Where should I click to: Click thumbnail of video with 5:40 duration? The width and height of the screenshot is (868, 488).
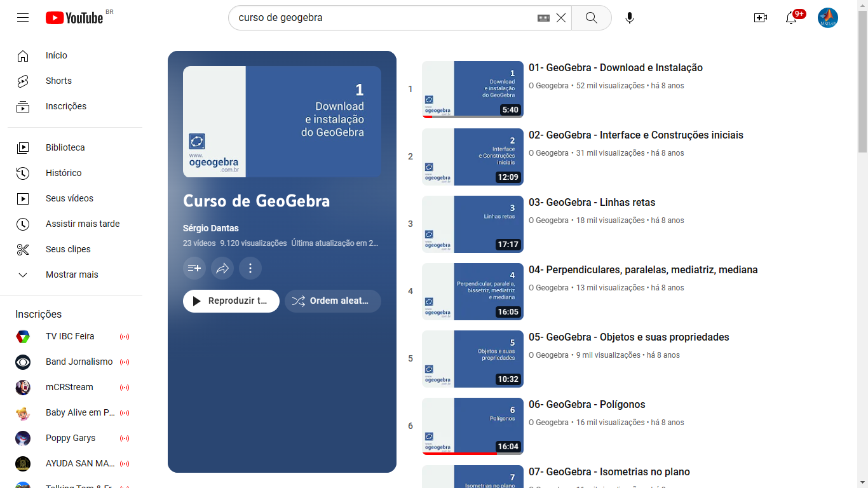473,90
